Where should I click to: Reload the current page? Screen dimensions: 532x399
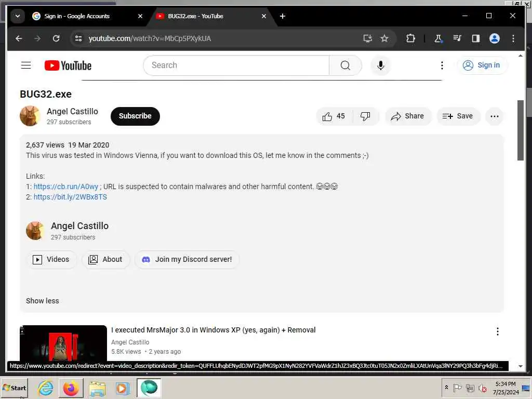pyautogui.click(x=56, y=38)
